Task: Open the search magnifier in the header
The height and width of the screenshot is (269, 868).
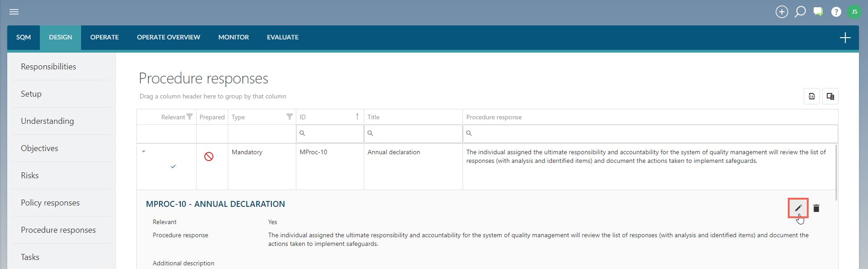Action: pyautogui.click(x=800, y=12)
